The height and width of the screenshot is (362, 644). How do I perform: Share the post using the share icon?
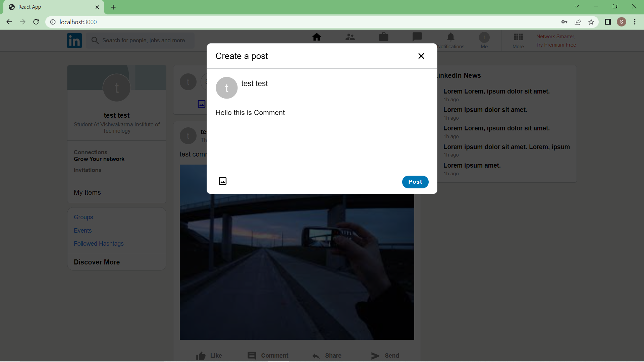click(x=316, y=356)
